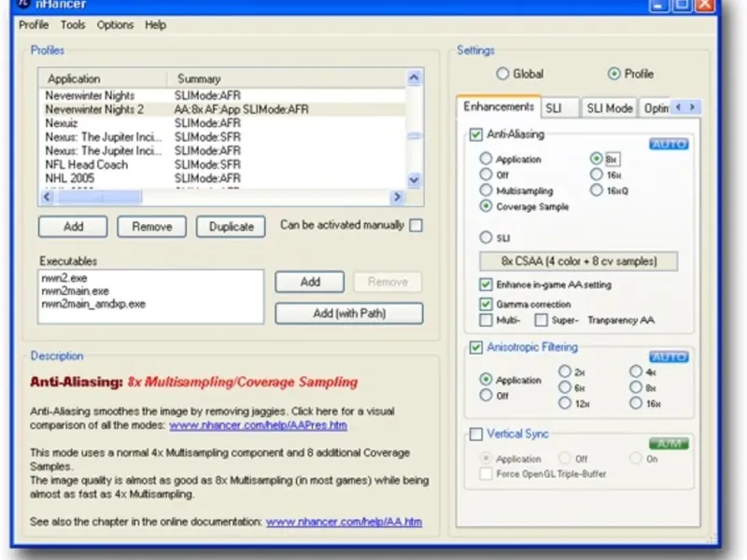Image resolution: width=747 pixels, height=560 pixels.
Task: Select the Global settings radio button
Action: tap(502, 74)
